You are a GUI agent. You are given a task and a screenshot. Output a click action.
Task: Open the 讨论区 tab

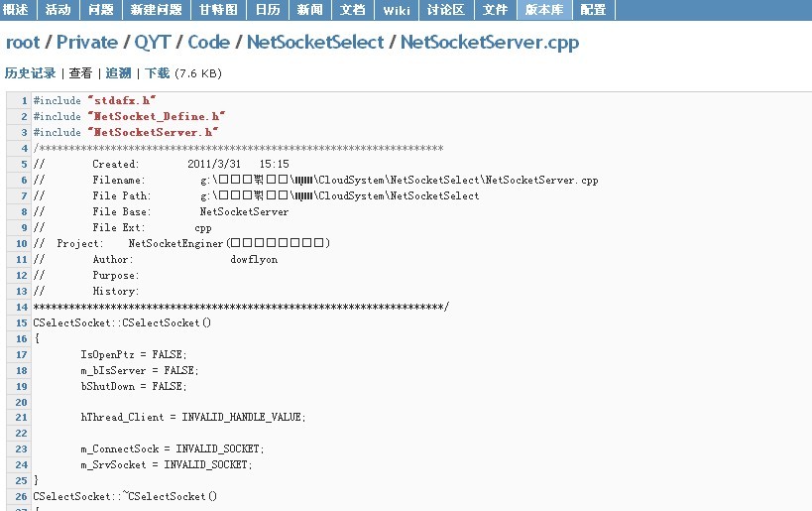tap(445, 10)
